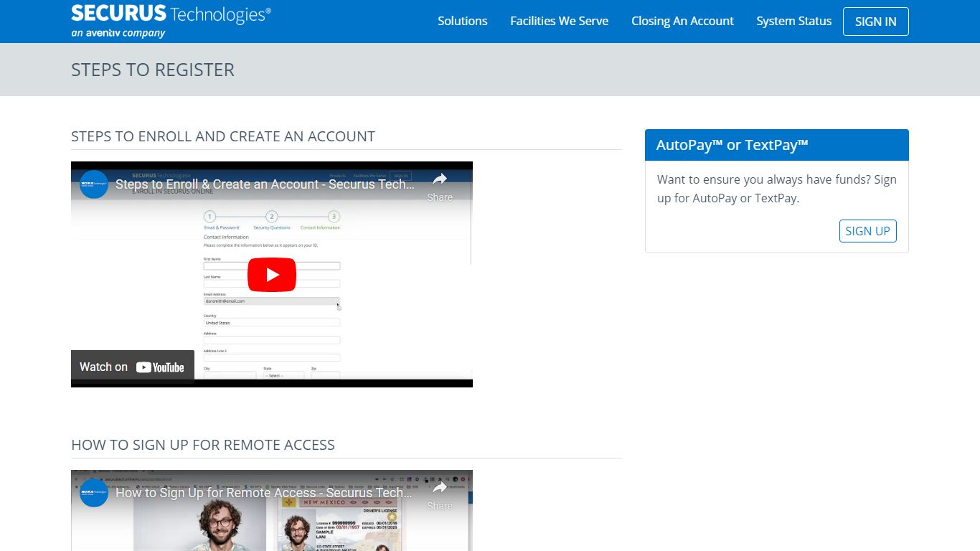The height and width of the screenshot is (551, 980).
Task: Share the Remote Access video
Action: (440, 495)
